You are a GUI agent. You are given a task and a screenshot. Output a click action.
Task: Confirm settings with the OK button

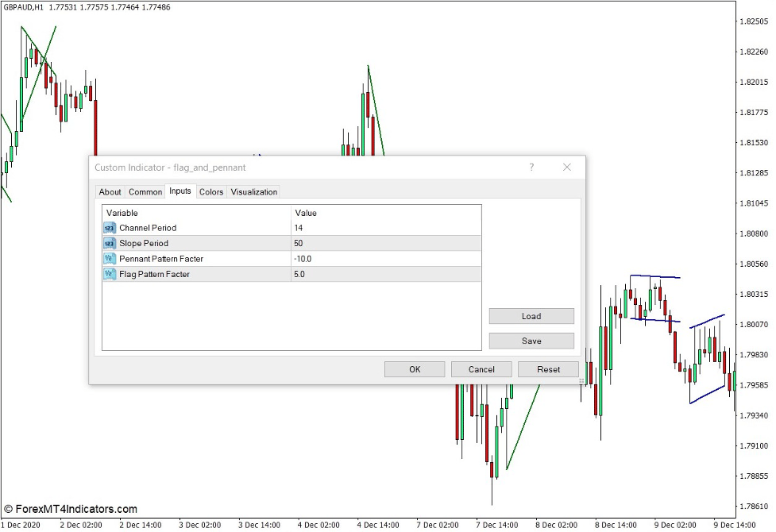coord(414,368)
